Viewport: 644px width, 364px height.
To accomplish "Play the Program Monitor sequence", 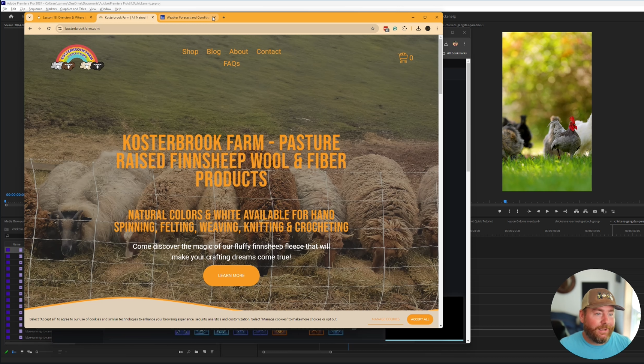I will [x=547, y=211].
